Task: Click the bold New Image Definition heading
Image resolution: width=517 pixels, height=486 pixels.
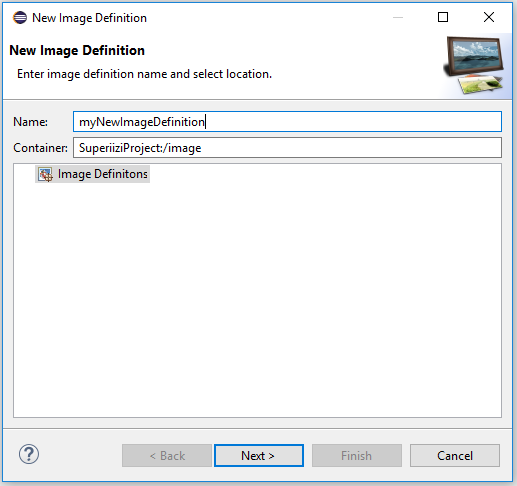Action: click(x=77, y=50)
